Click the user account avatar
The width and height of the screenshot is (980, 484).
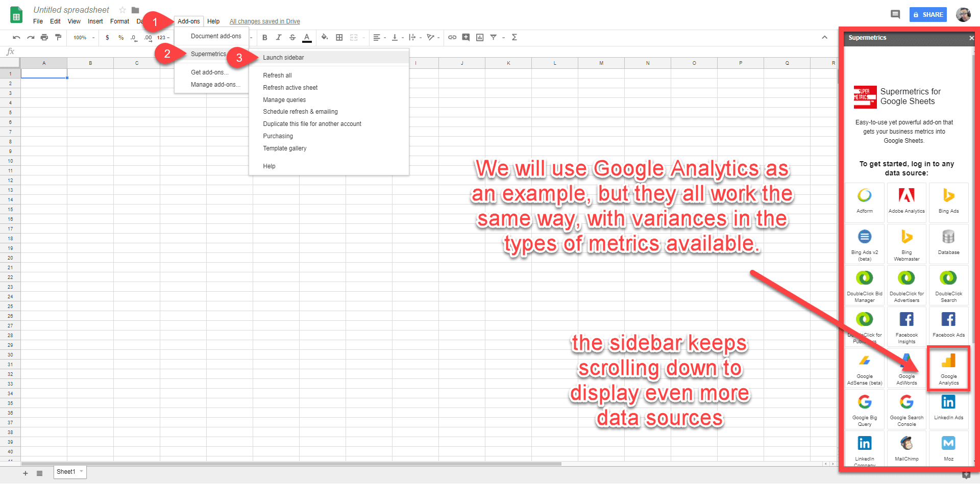963,15
